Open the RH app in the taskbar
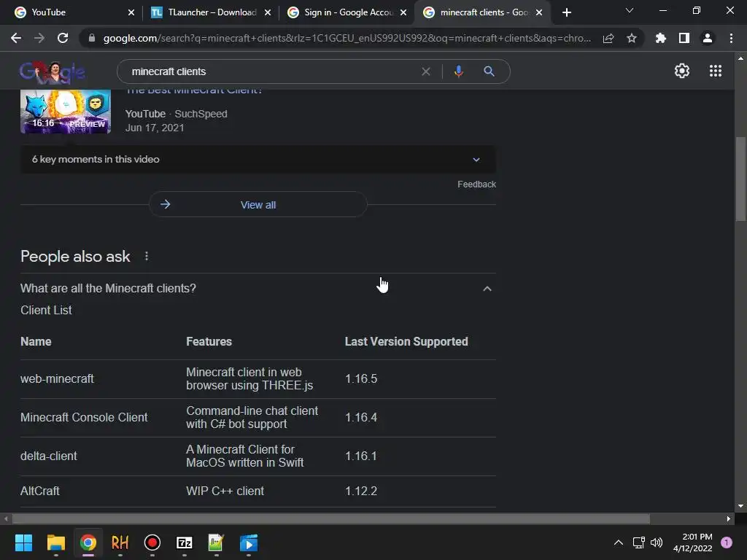The width and height of the screenshot is (747, 560). tap(120, 542)
